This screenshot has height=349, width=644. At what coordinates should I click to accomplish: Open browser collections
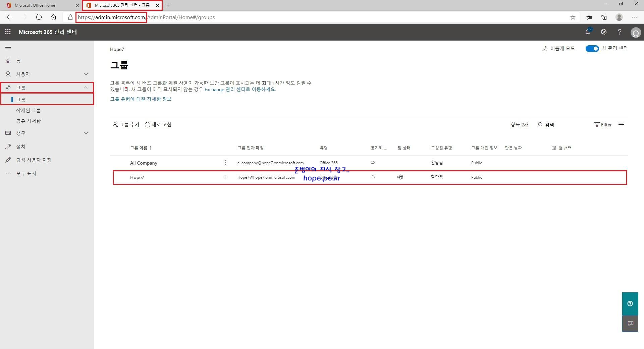604,17
